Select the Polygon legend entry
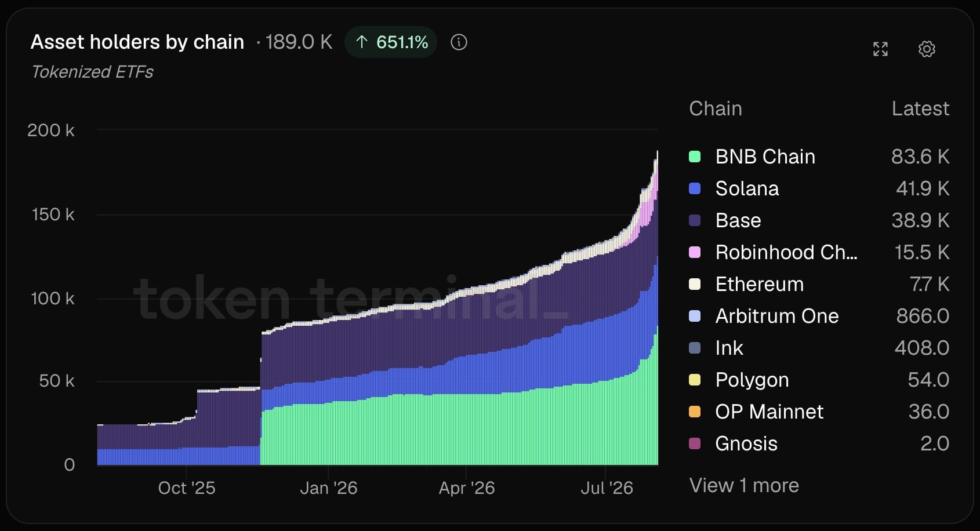 (x=819, y=380)
